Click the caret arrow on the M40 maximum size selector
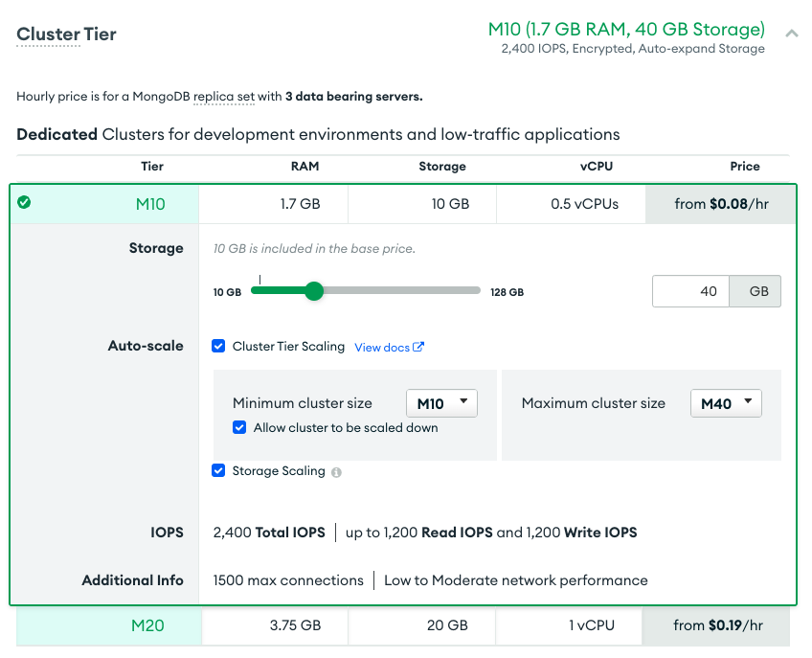This screenshot has height=658, width=812. coord(749,402)
